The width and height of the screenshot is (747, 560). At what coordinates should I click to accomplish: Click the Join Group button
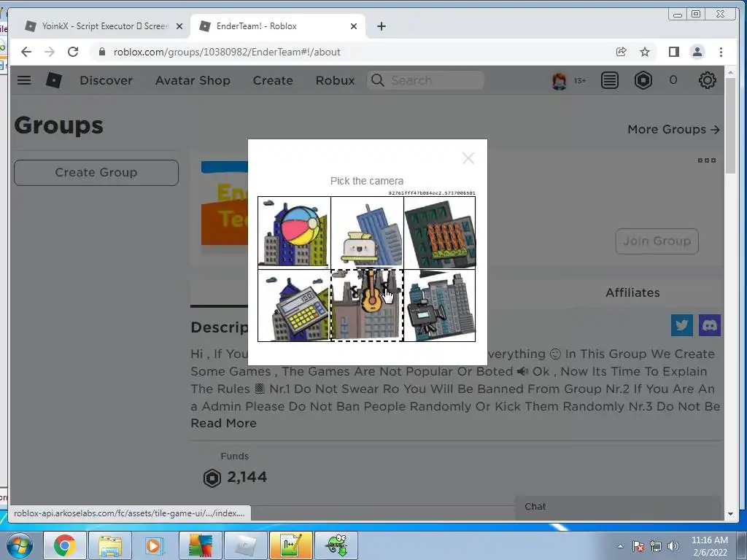click(657, 241)
